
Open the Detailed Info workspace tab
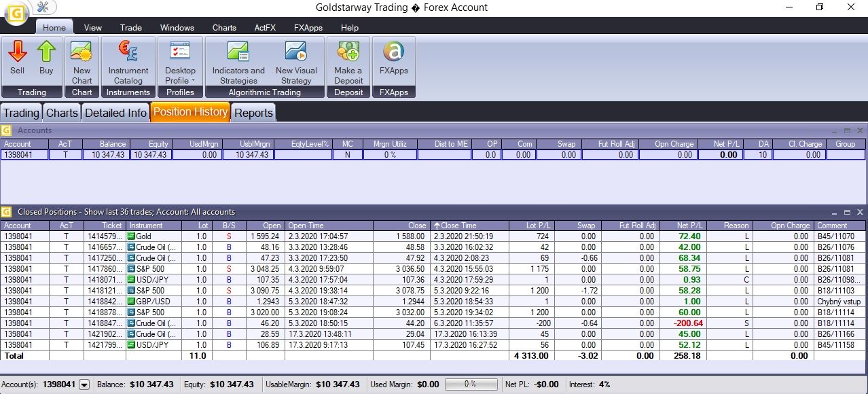coord(115,113)
